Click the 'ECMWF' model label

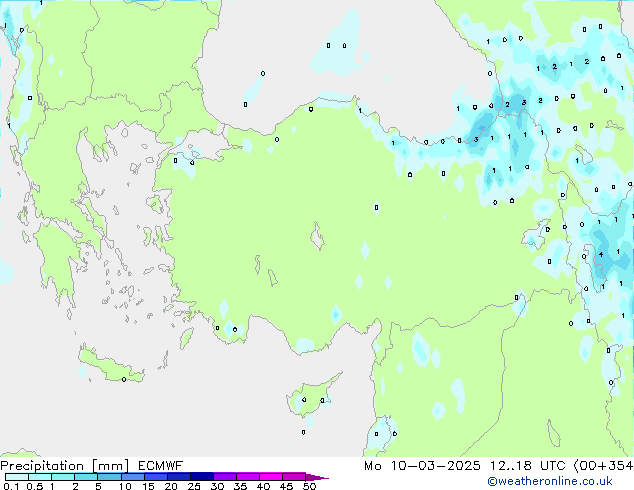(160, 466)
